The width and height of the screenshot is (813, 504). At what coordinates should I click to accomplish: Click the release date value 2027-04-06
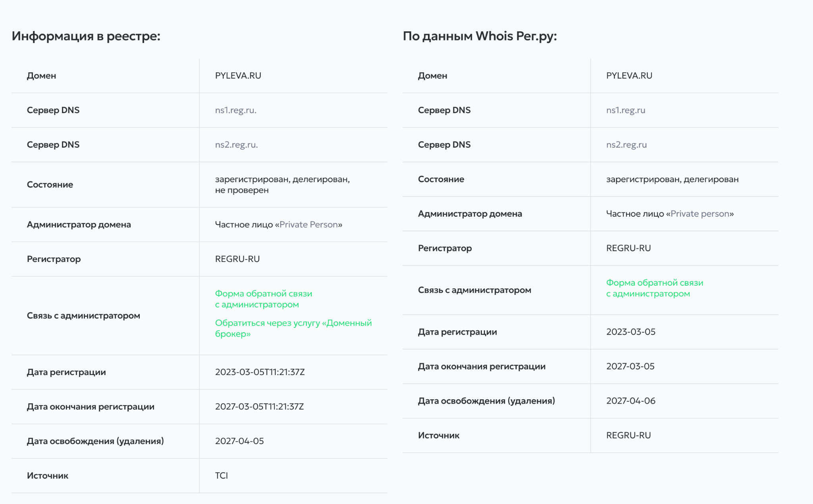[630, 401]
